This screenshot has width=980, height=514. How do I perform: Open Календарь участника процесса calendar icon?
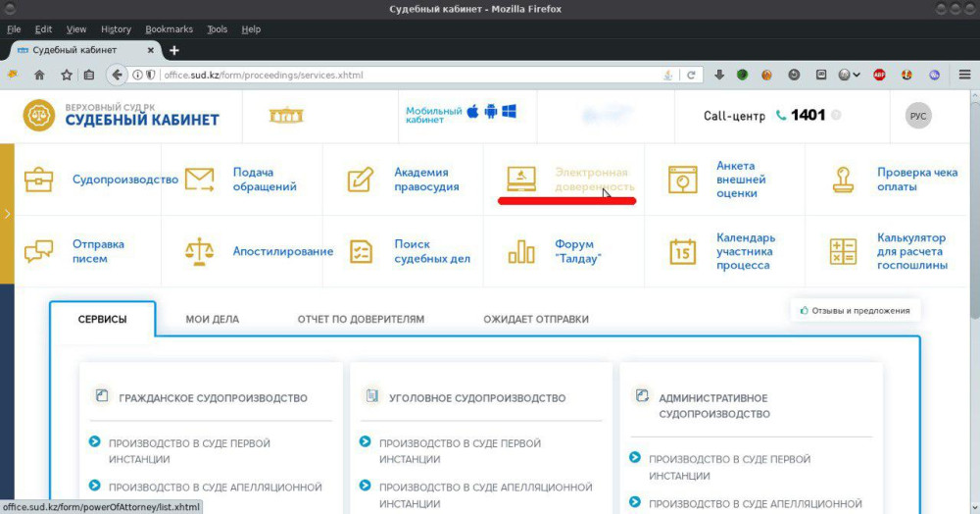coord(682,251)
